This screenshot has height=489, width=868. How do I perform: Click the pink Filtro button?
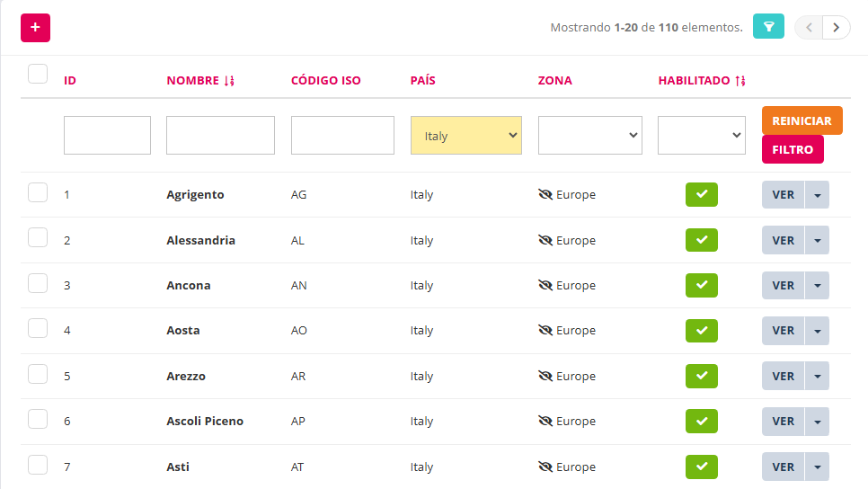click(792, 150)
